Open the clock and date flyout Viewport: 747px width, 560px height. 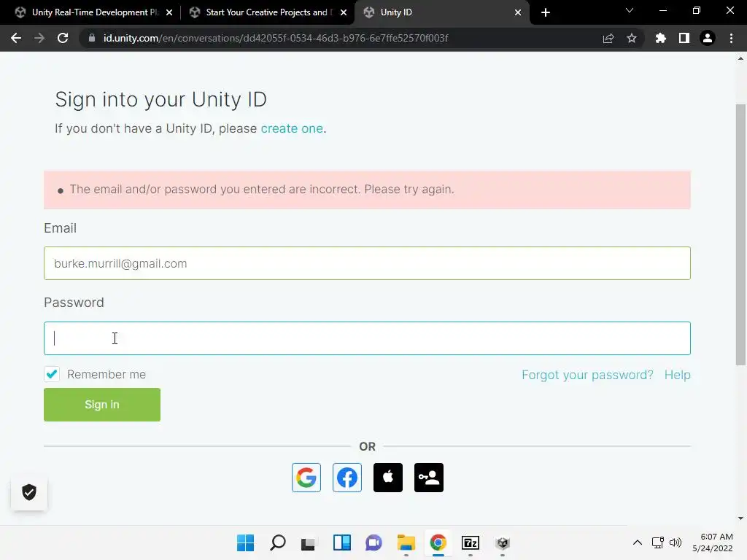(713, 542)
